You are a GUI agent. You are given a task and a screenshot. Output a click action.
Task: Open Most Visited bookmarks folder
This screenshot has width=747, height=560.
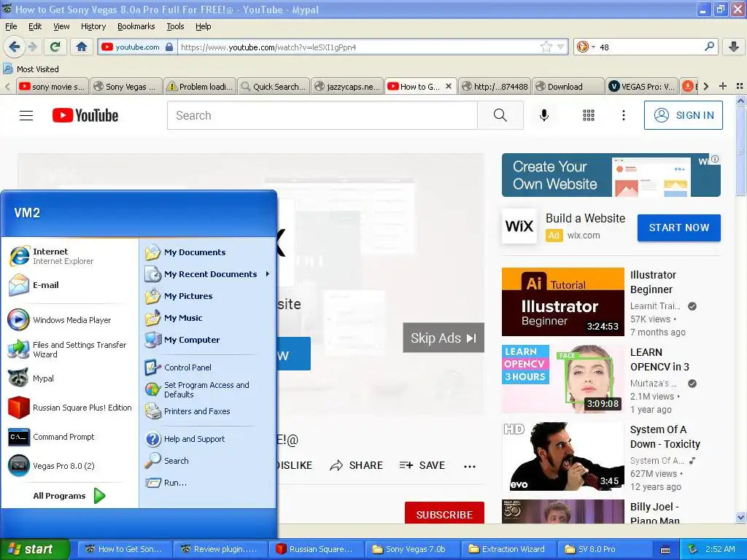coord(31,69)
